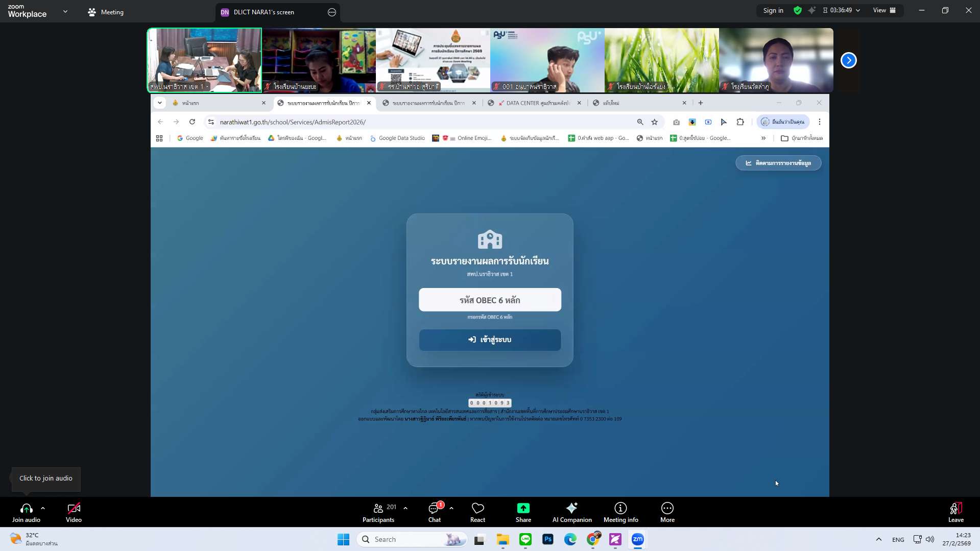Open the Participants list
The height and width of the screenshot is (551, 980).
pyautogui.click(x=378, y=512)
